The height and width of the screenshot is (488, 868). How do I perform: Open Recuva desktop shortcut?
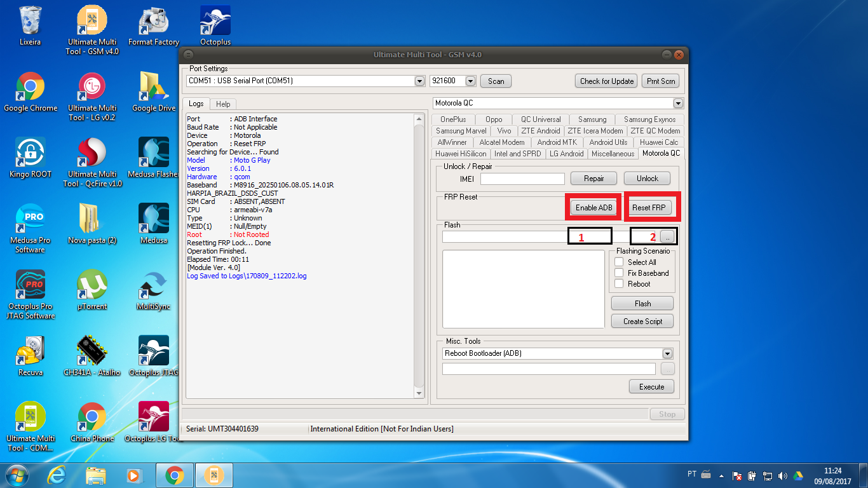(30, 356)
